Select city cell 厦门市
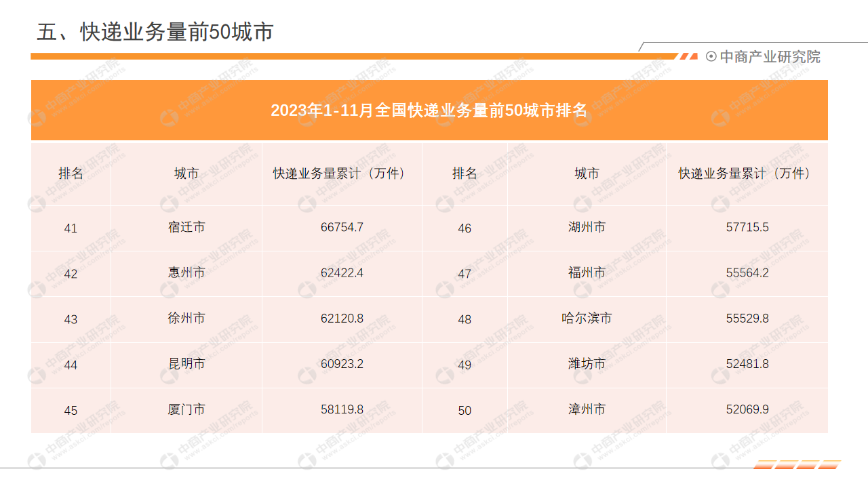 pyautogui.click(x=186, y=409)
